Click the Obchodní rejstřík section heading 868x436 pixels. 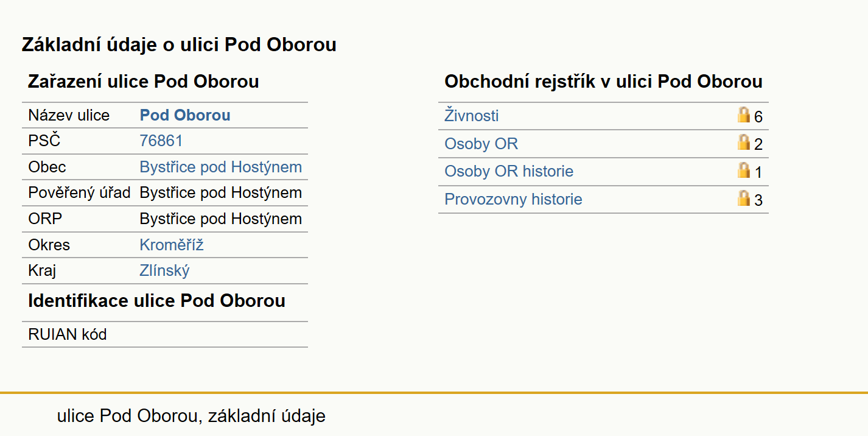[x=603, y=82]
